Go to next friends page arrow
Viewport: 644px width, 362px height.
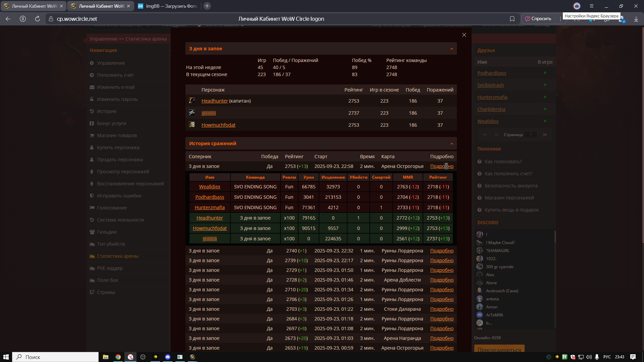pyautogui.click(x=545, y=135)
